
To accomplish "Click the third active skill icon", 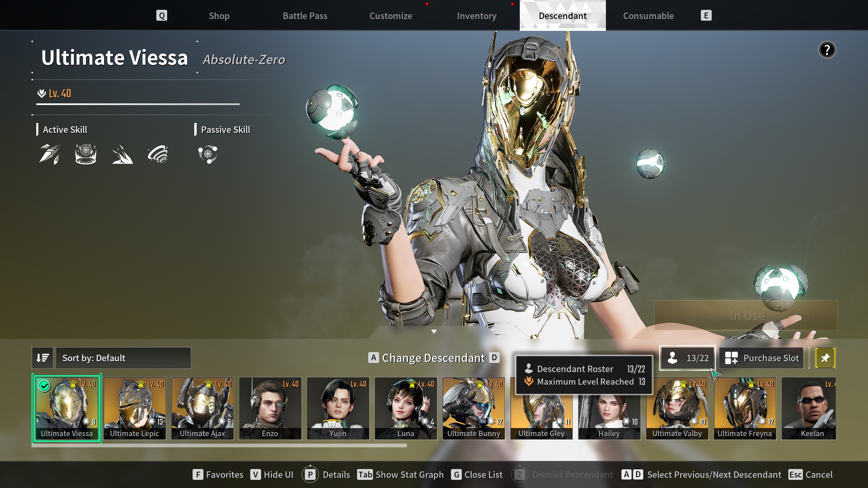I will click(x=122, y=154).
